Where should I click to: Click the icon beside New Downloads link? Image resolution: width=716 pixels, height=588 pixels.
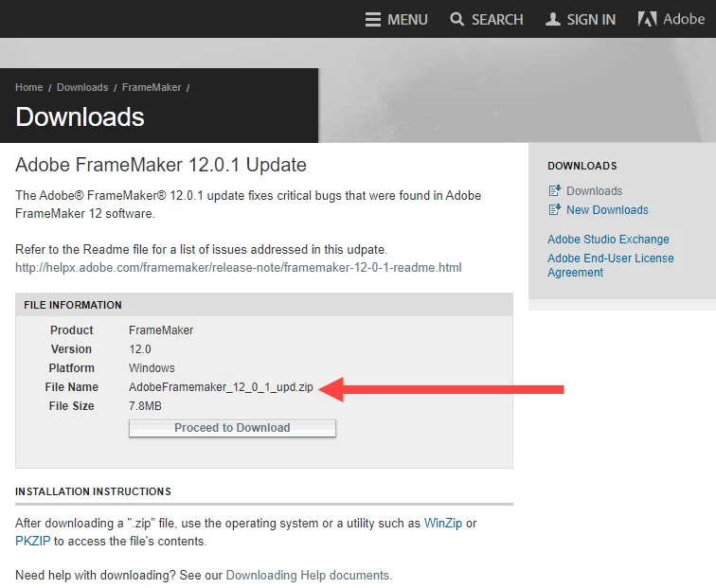click(555, 210)
